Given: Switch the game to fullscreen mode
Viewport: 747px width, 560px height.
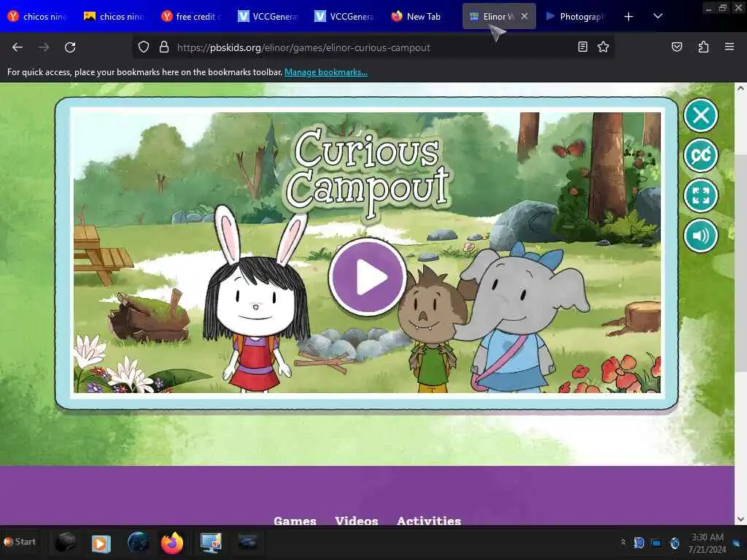Looking at the screenshot, I should [x=700, y=195].
